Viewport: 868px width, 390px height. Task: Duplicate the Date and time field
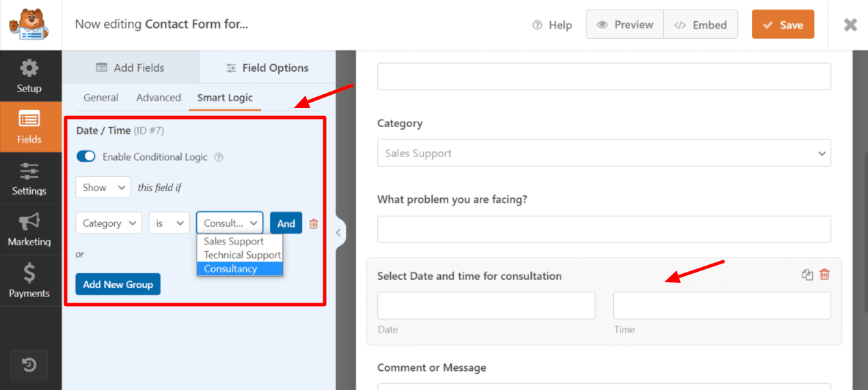coord(807,275)
